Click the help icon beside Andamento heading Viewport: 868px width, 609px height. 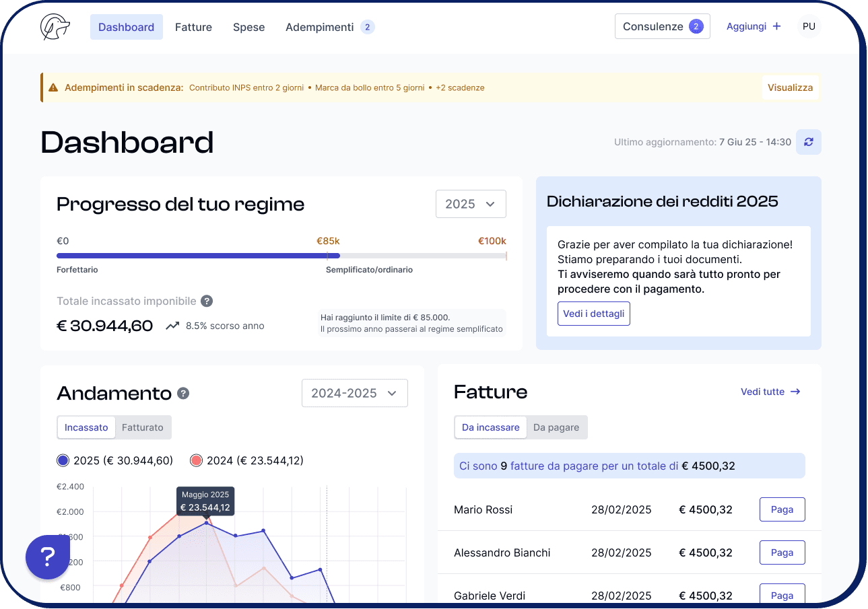click(182, 393)
